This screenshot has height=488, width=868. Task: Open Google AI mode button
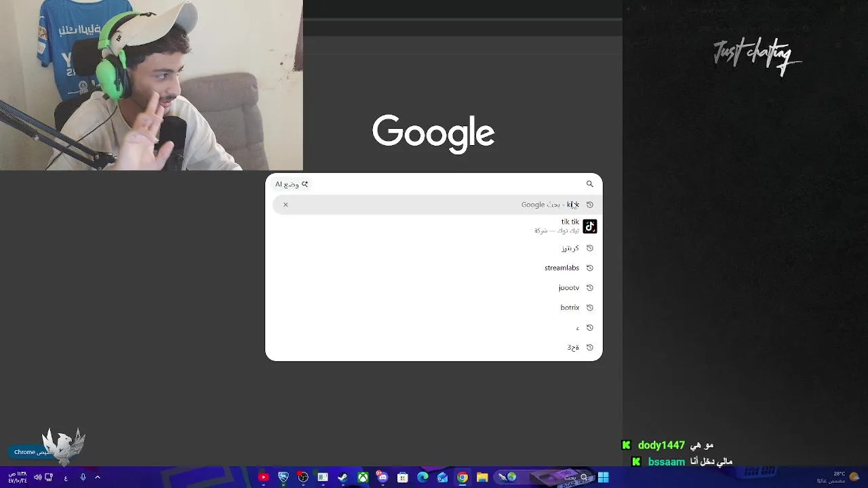[x=292, y=184]
